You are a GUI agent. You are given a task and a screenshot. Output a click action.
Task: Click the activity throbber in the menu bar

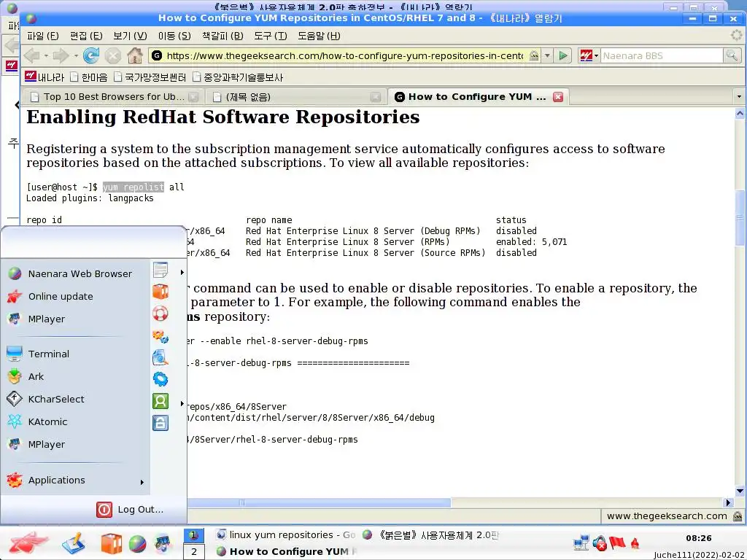(737, 35)
